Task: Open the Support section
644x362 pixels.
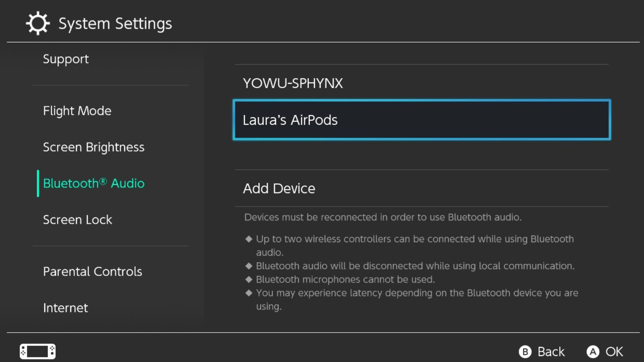Action: (x=66, y=59)
